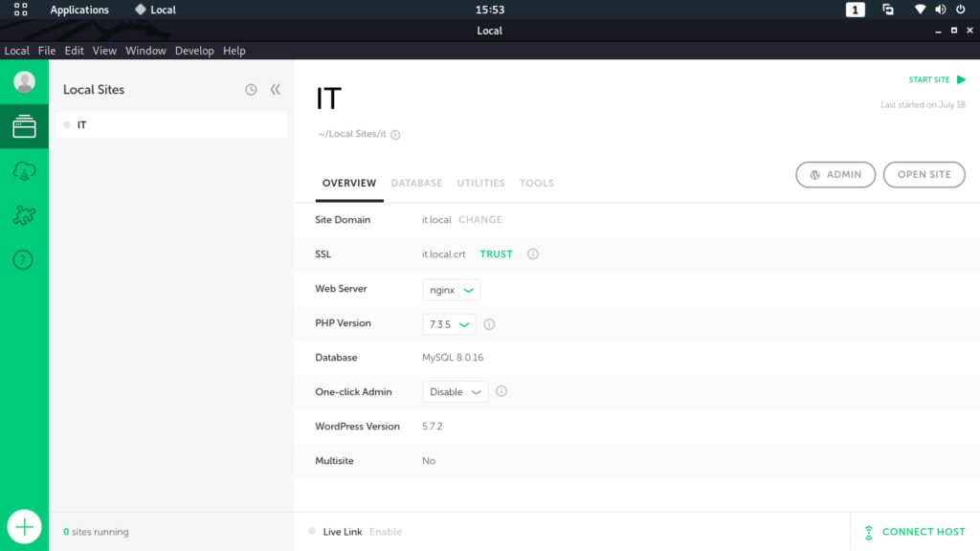This screenshot has width=980, height=551.
Task: Switch to the Tools tab
Action: [x=536, y=183]
